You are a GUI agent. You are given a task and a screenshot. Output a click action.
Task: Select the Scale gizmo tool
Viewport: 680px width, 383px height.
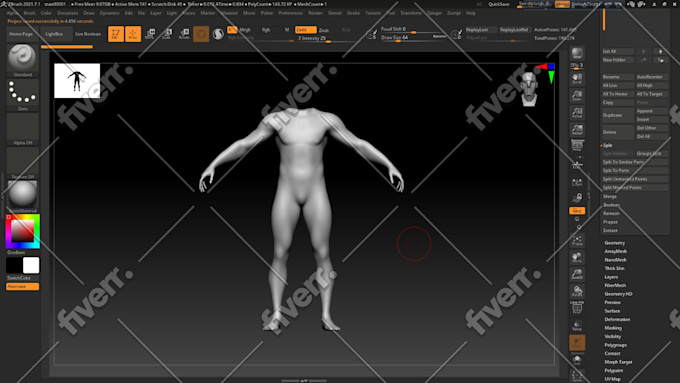pyautogui.click(x=167, y=34)
